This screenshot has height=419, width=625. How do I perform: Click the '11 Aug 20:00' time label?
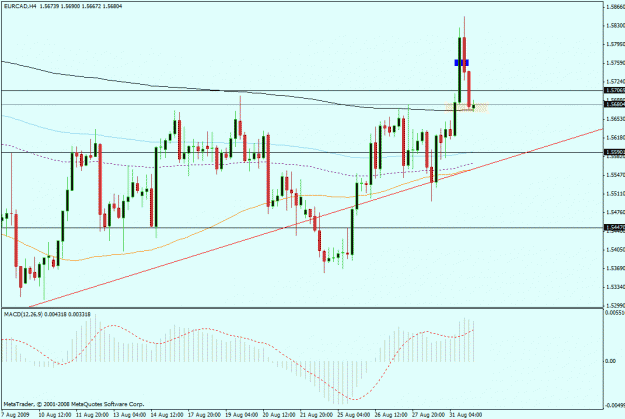(92, 415)
